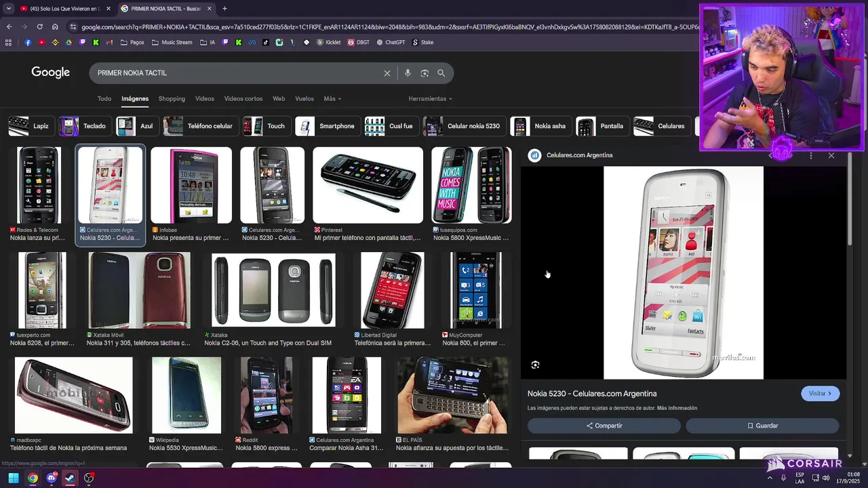Switch to the Web results tab
868x488 pixels.
coord(279,99)
